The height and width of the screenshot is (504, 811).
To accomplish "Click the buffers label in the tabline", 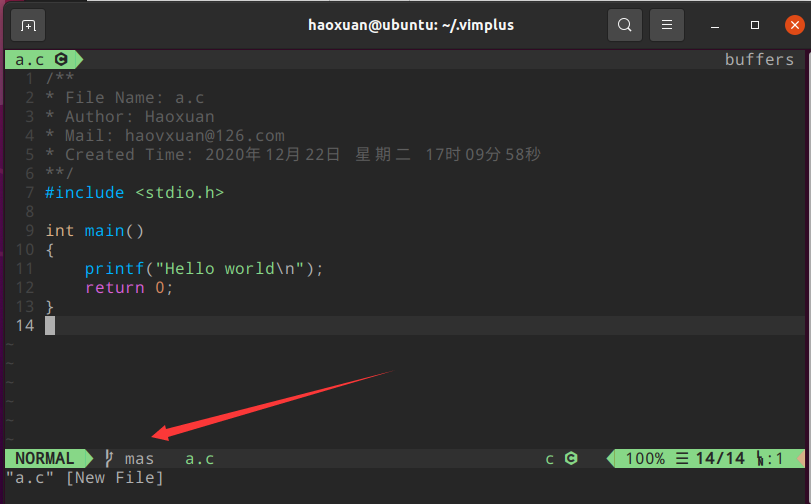I will pos(759,60).
